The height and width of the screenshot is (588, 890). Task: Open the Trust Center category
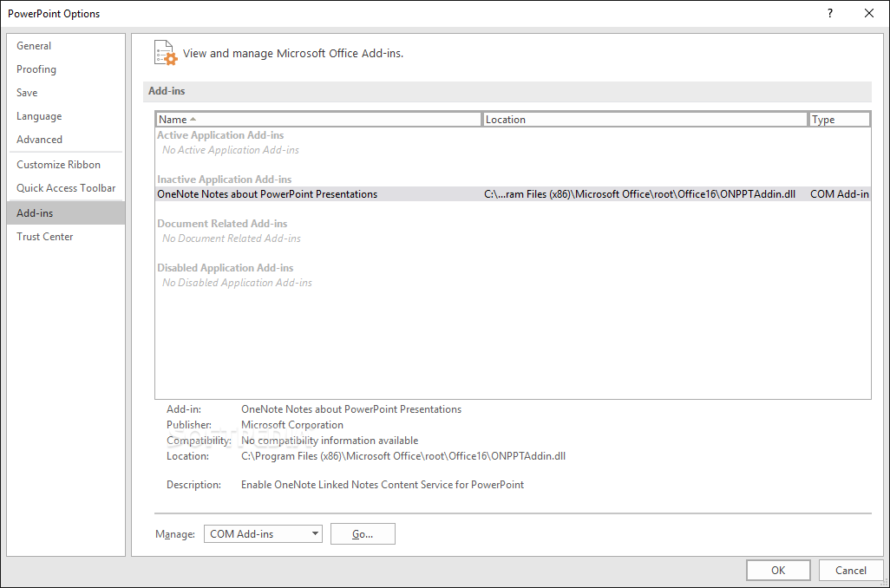pyautogui.click(x=66, y=237)
